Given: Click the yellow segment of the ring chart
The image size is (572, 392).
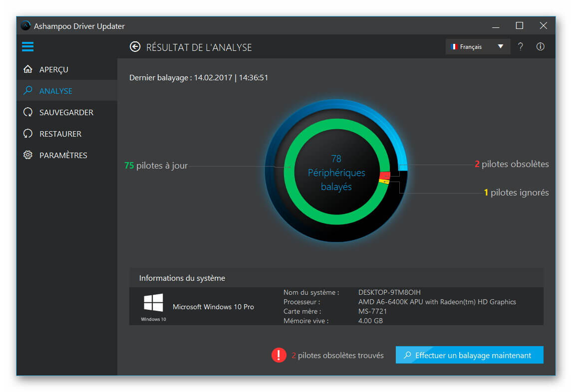Looking at the screenshot, I should (384, 181).
